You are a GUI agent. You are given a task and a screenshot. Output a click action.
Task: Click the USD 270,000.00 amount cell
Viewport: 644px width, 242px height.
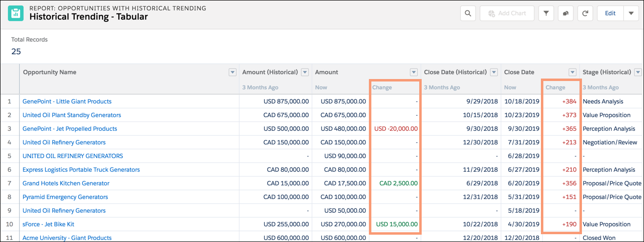343,224
